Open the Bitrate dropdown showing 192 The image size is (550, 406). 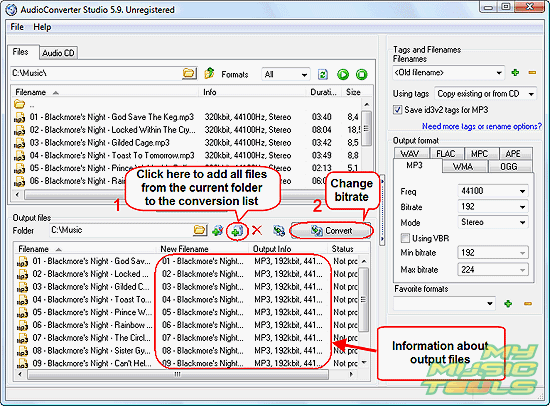coord(492,207)
